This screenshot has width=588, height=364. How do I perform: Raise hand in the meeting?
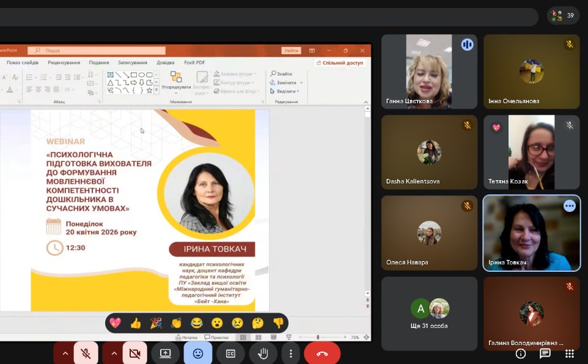[263, 353]
